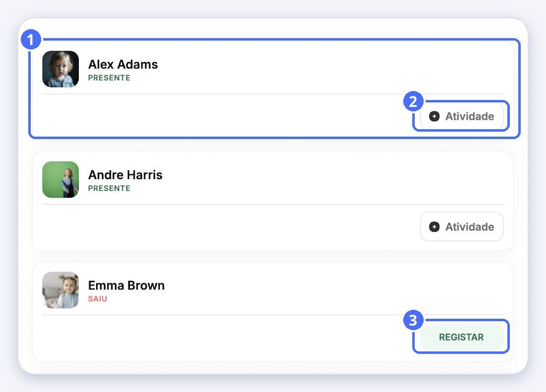Click Andre Harris' PRESENTE status label
Screen dimensions: 546x392
(109, 188)
